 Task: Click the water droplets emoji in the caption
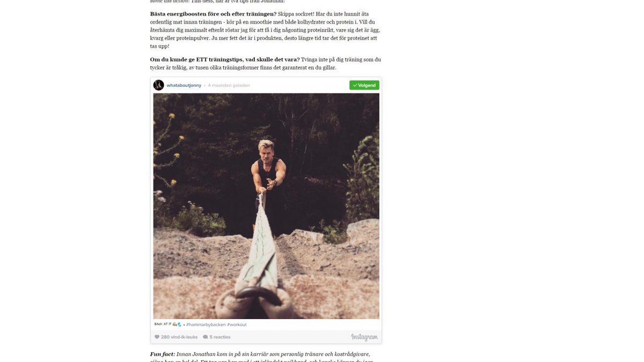180,324
